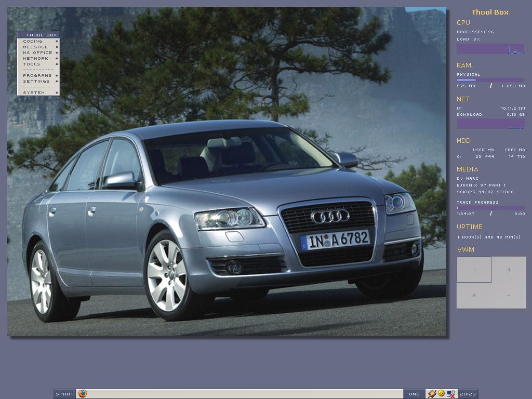Click the track length 1:34:07
532x399 pixels.
tap(465, 214)
